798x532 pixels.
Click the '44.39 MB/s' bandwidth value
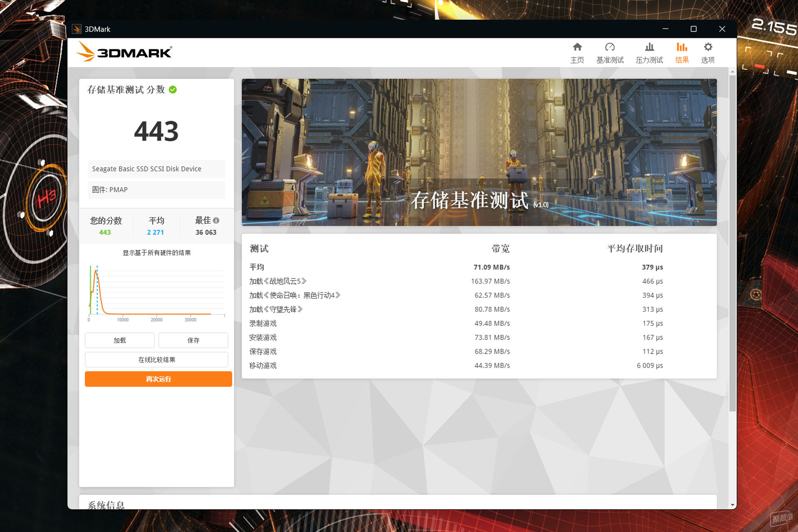(x=492, y=366)
